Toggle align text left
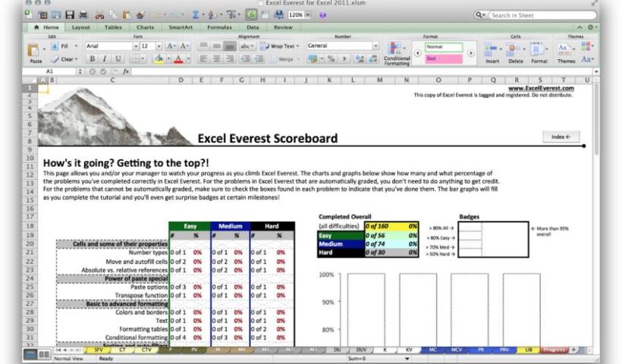622x364 pixels. coord(203,58)
